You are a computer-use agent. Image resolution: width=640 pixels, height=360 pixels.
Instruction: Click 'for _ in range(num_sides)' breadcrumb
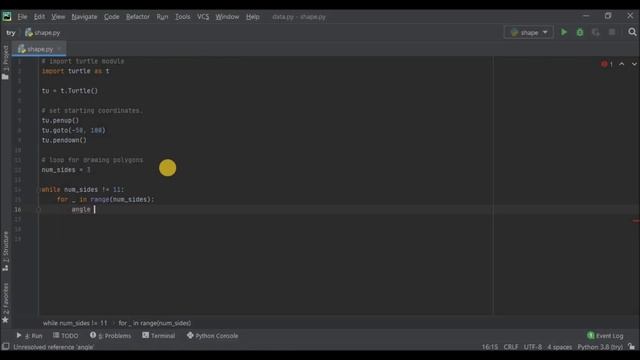point(155,323)
